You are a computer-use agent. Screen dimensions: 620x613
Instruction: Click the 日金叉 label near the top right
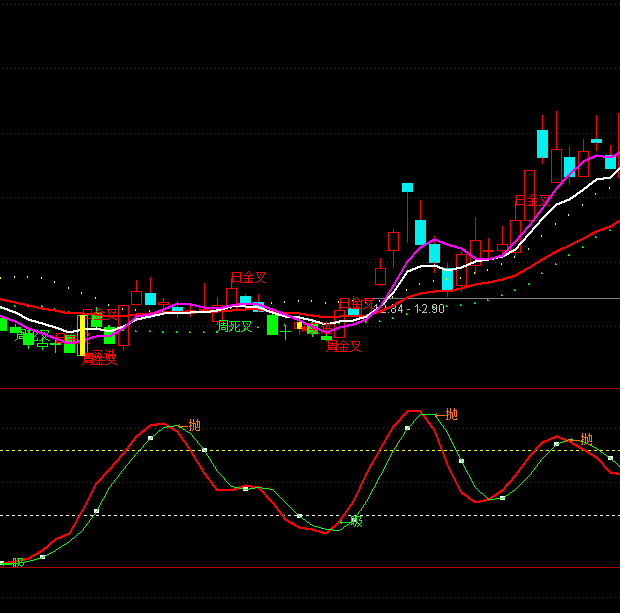tap(532, 201)
